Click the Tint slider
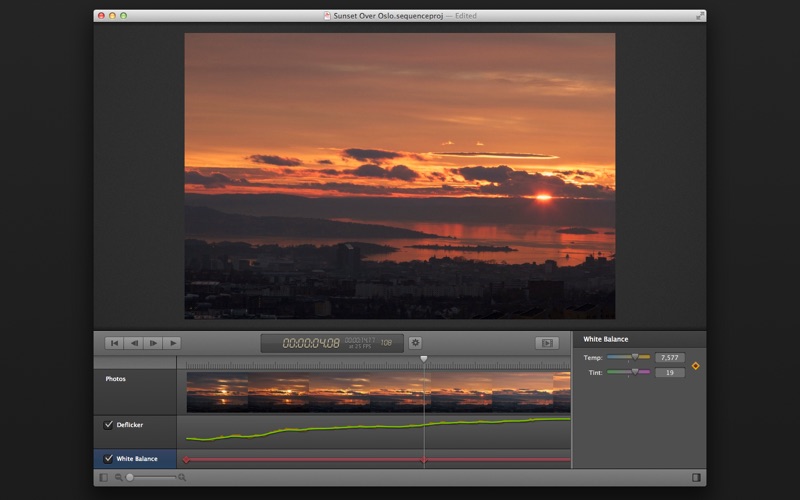Viewport: 800px width, 500px height. (628, 372)
